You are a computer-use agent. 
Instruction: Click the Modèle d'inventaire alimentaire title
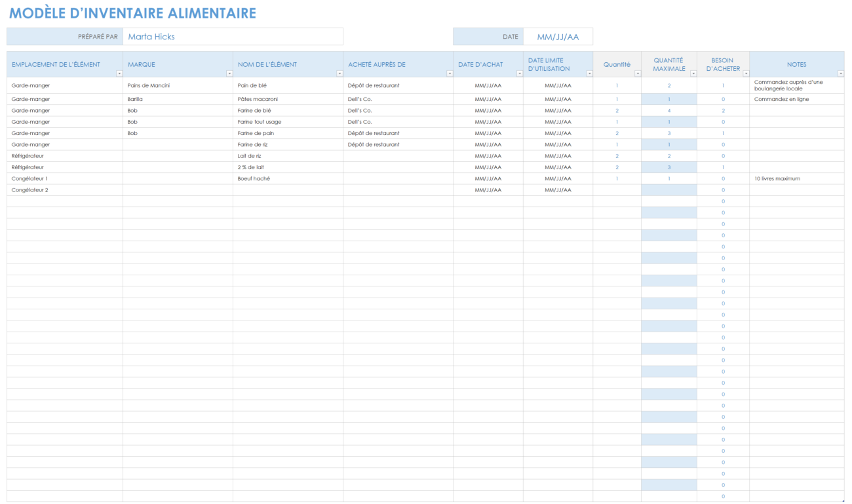click(x=132, y=13)
